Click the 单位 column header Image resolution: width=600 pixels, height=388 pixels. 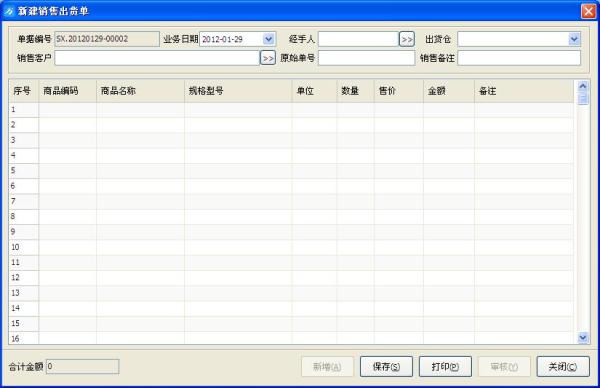pyautogui.click(x=315, y=91)
